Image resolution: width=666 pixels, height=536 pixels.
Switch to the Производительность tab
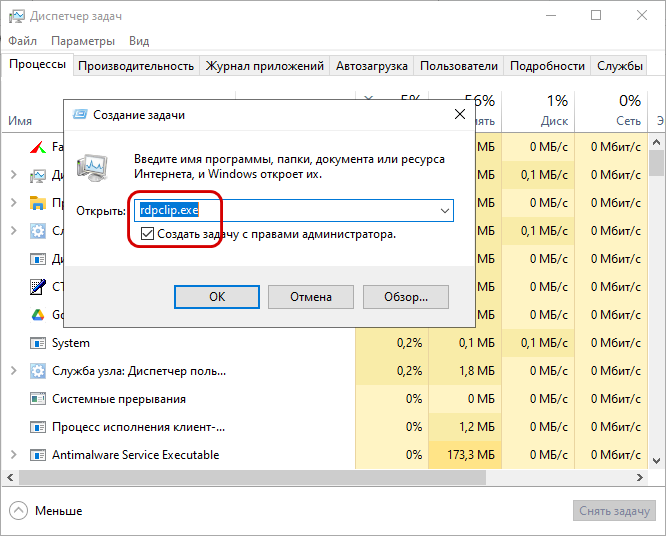pos(136,66)
